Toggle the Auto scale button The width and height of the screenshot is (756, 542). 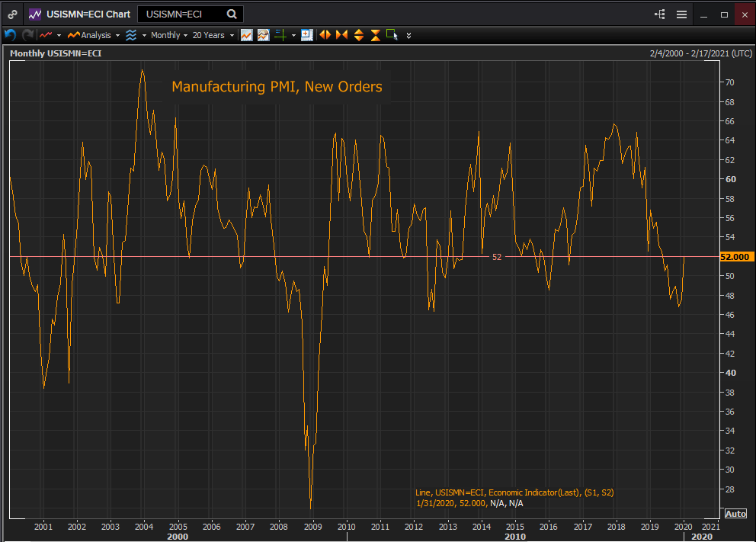[735, 514]
